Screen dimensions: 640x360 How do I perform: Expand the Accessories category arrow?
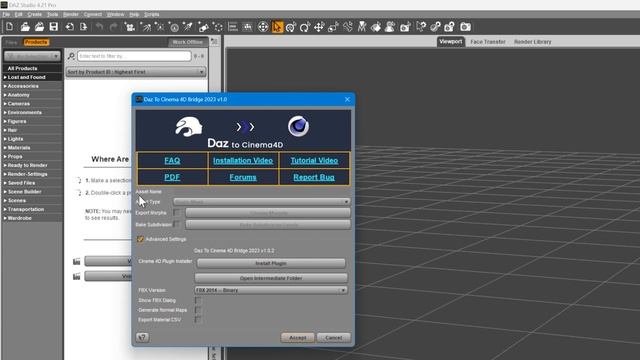point(5,86)
